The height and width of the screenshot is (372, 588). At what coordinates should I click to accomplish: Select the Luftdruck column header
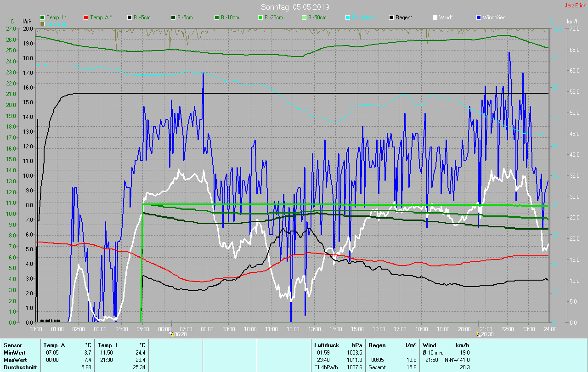327,345
